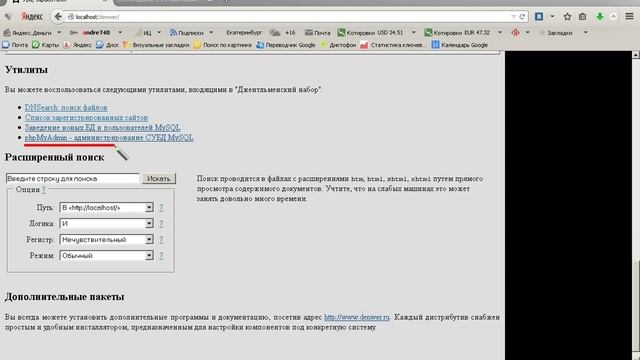Open Яндекс.Деньги toolbar item

pos(28,33)
